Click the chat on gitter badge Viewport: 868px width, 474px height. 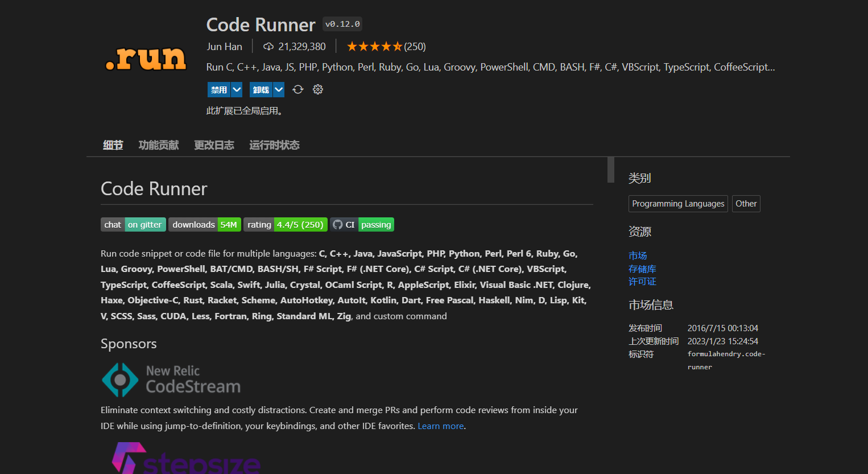[133, 225]
